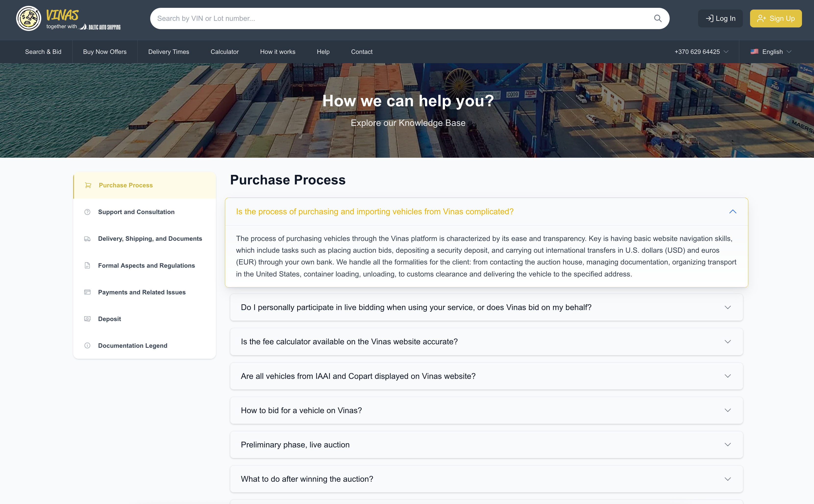Open the phone number dropdown

pos(701,52)
